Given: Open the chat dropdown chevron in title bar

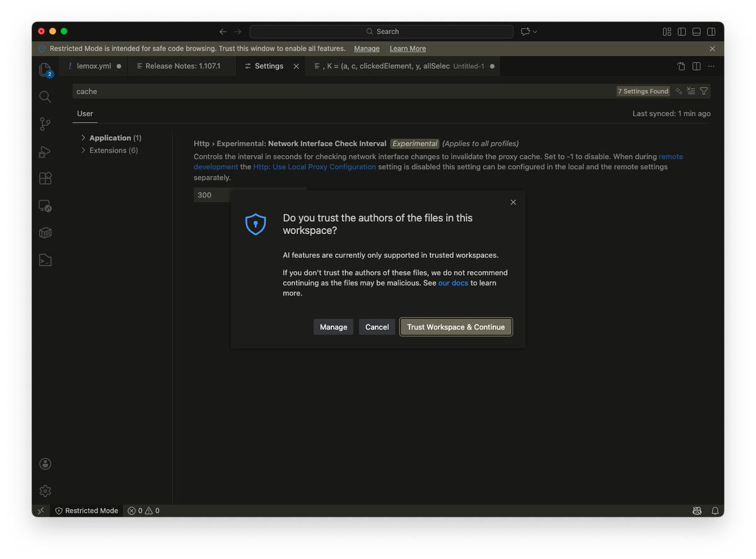Looking at the screenshot, I should click(535, 32).
